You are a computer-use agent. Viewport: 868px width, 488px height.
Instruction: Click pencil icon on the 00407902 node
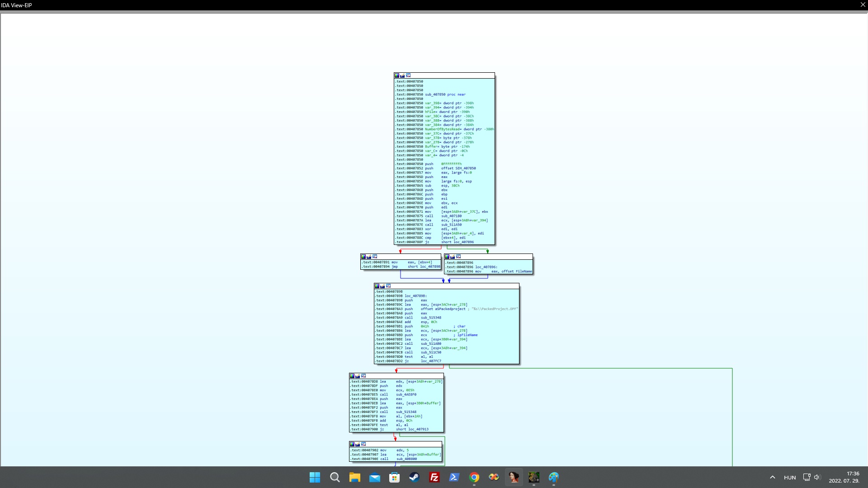[358, 444]
